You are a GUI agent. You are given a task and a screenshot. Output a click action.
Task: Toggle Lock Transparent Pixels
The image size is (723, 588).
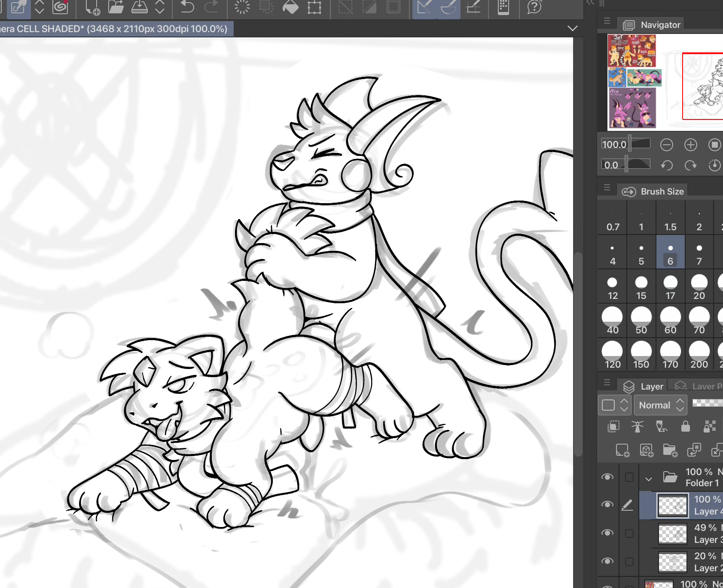click(710, 427)
